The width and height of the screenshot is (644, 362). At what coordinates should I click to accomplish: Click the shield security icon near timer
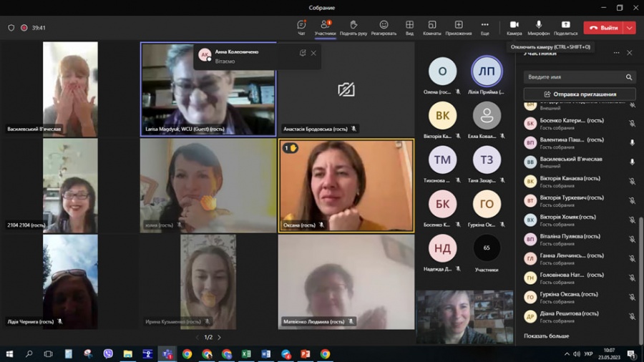(x=11, y=28)
